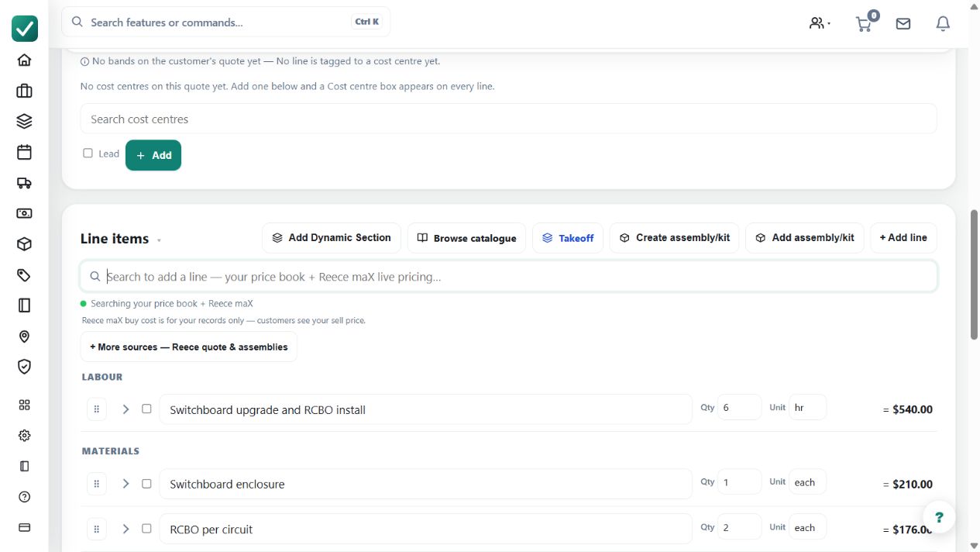Open the apps grid icon in sidebar
Viewport: 980px width, 552px height.
24,405
